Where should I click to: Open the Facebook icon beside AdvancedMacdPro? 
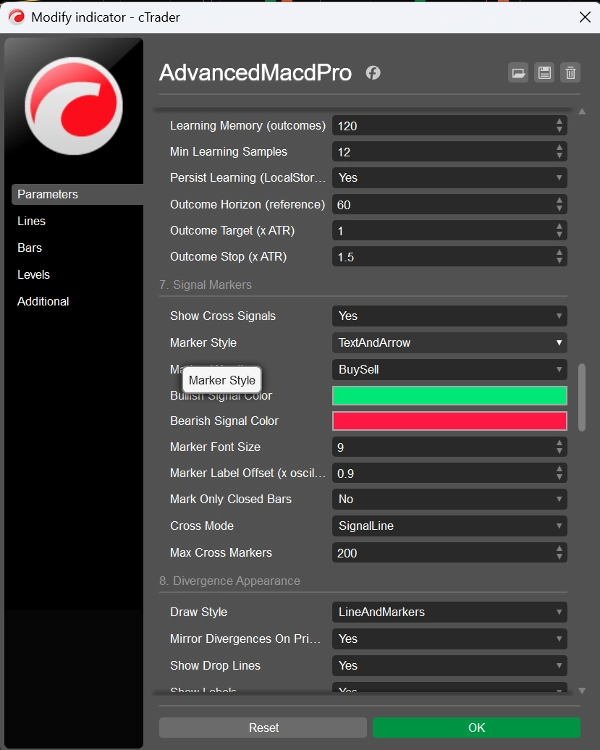(x=373, y=73)
